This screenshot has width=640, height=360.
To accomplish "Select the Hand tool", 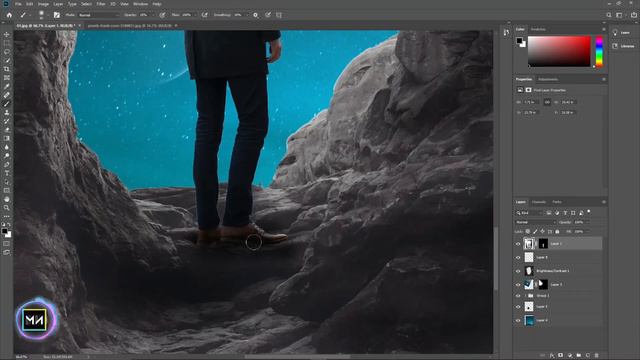I will point(7,199).
